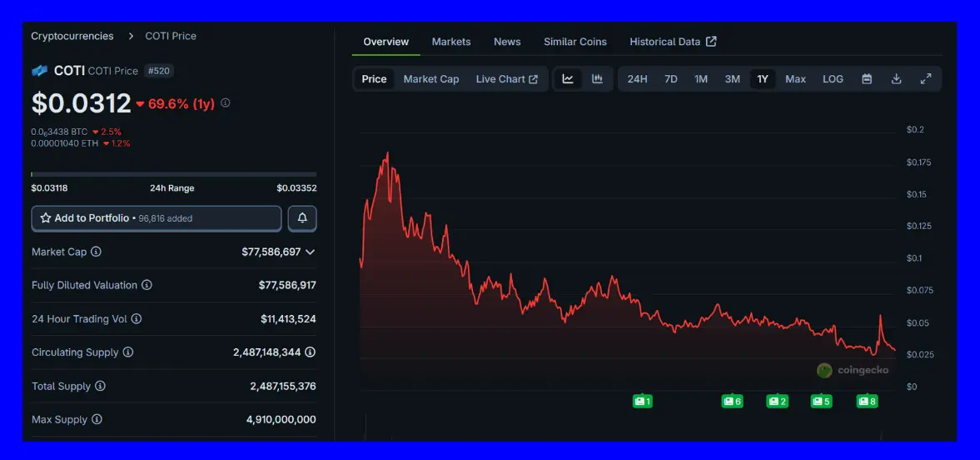Switch to candlestick chart icon
Screen dimensions: 980x460
click(x=597, y=79)
